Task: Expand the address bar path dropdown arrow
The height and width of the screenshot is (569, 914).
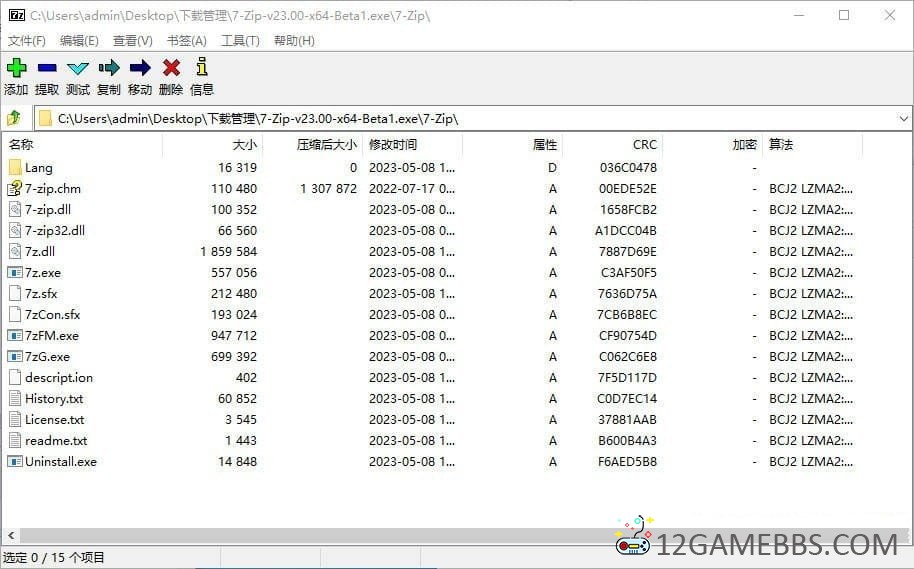Action: 903,118
